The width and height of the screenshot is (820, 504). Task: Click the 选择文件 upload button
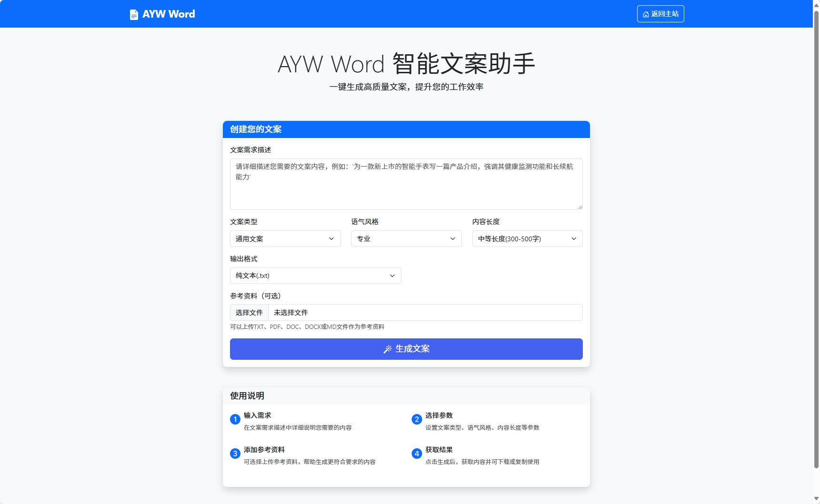(249, 313)
